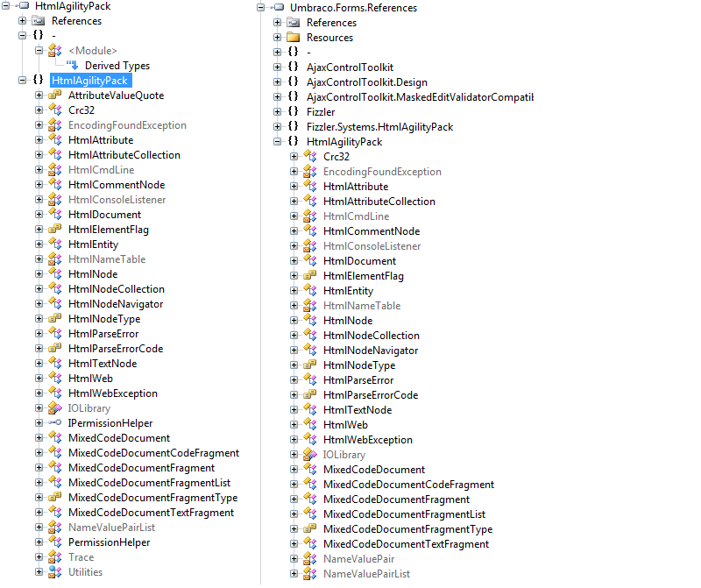
Task: Collapse the <Module> node
Action: 39,51
